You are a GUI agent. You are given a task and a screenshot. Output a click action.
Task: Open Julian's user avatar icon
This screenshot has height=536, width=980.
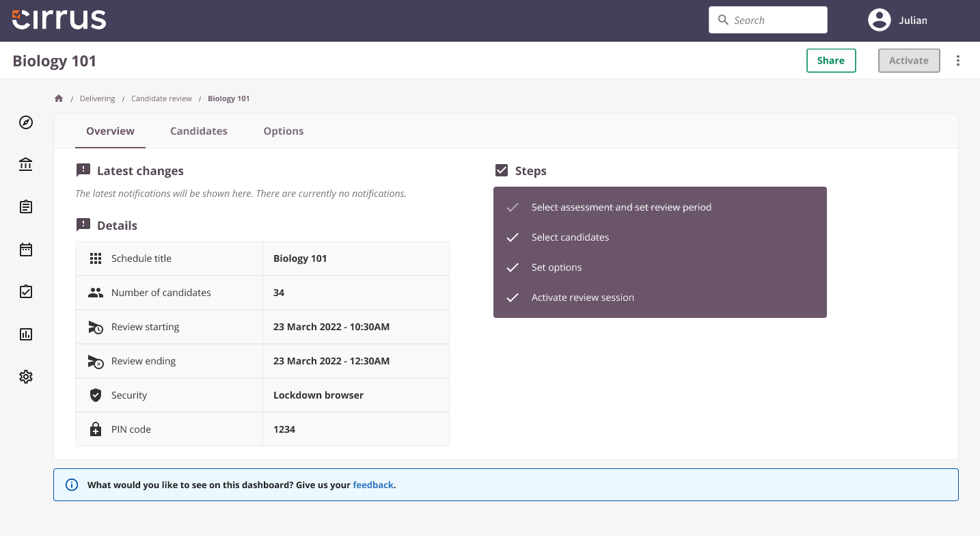click(879, 20)
